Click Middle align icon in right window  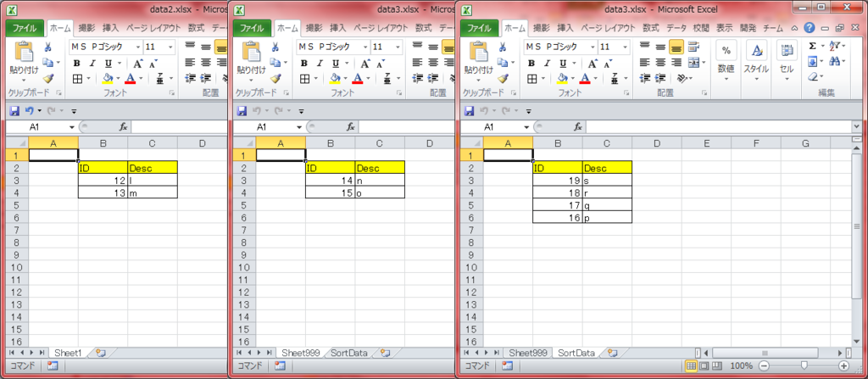point(660,47)
